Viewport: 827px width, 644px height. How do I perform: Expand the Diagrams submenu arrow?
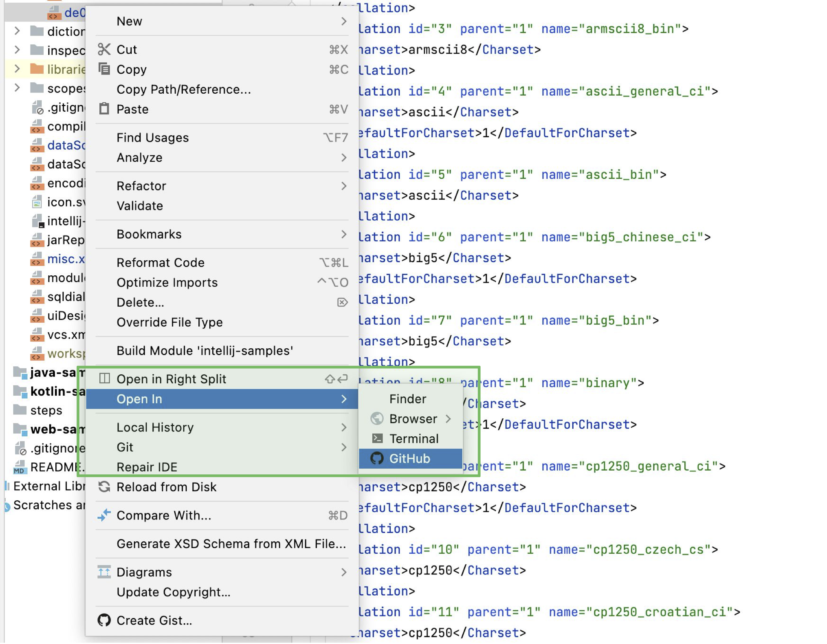point(343,572)
